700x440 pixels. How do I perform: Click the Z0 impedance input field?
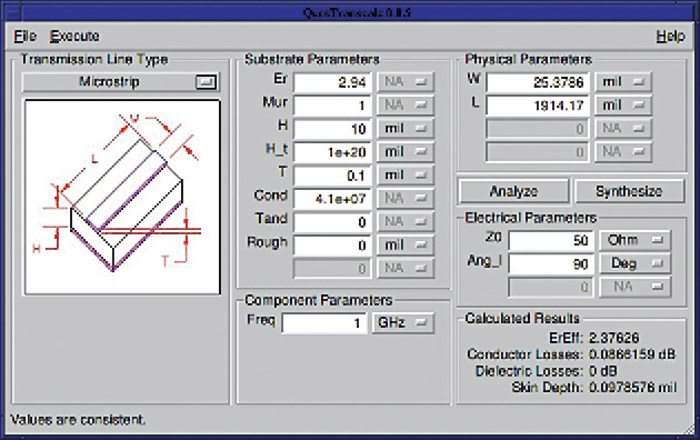pyautogui.click(x=551, y=241)
